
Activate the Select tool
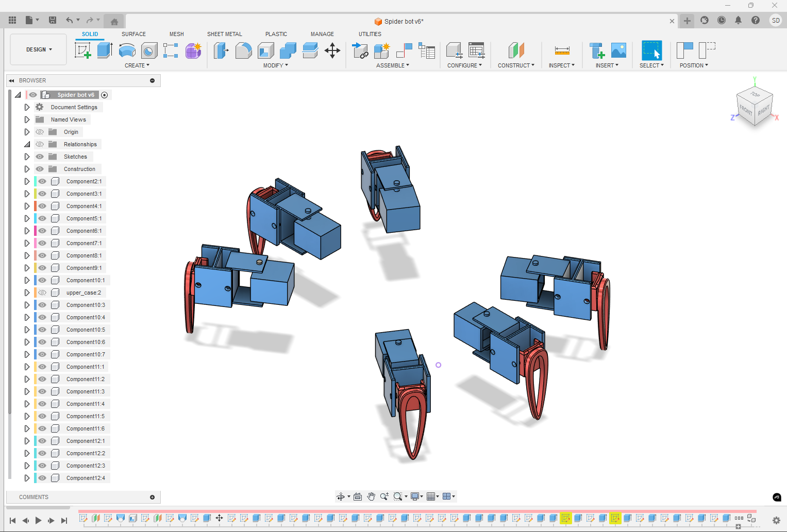coord(651,50)
